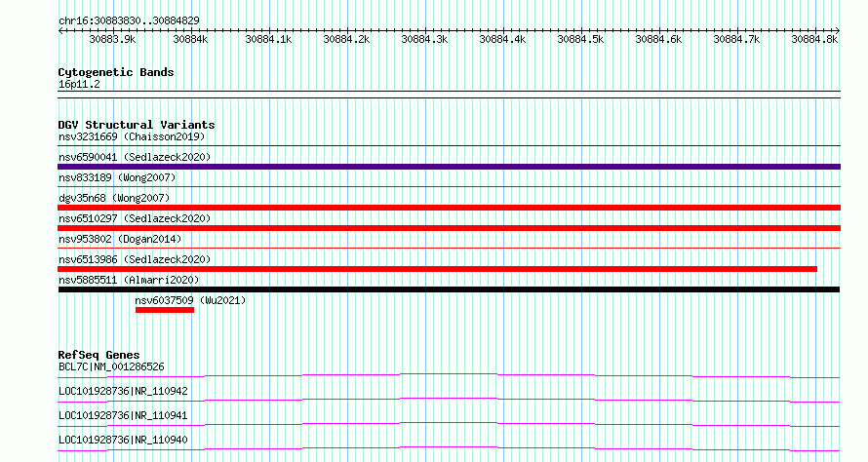Select the LOC101928736|NR_110941 gene label
Viewport: 868px width, 462px height.
123,415
